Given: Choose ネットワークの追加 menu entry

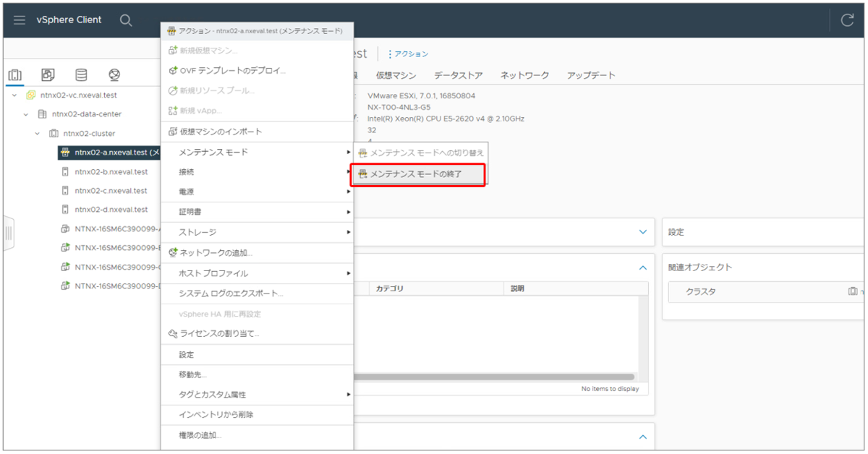Looking at the screenshot, I should (x=257, y=252).
